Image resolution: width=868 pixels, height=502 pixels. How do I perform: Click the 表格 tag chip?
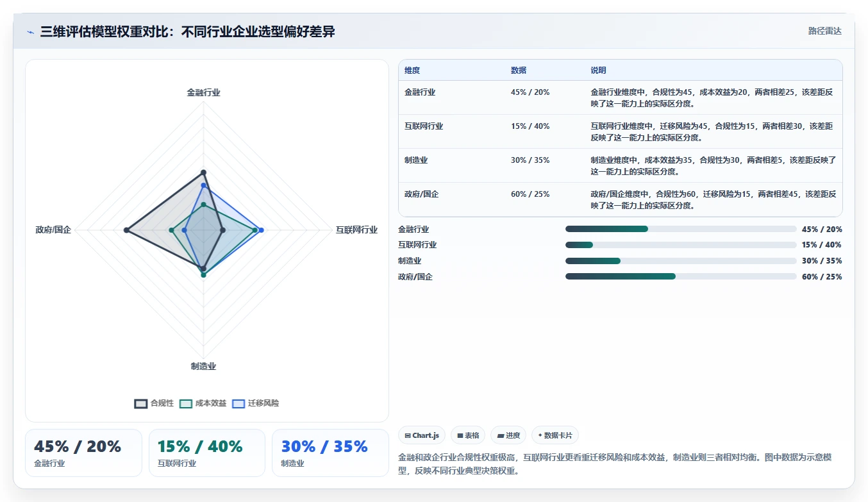tap(468, 435)
